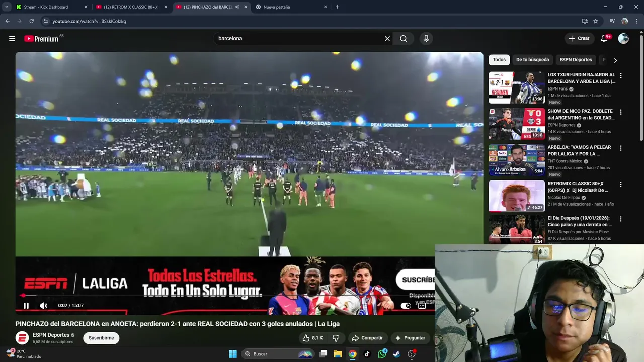Open TikTok from taskbar
644x362 pixels.
pyautogui.click(x=367, y=354)
